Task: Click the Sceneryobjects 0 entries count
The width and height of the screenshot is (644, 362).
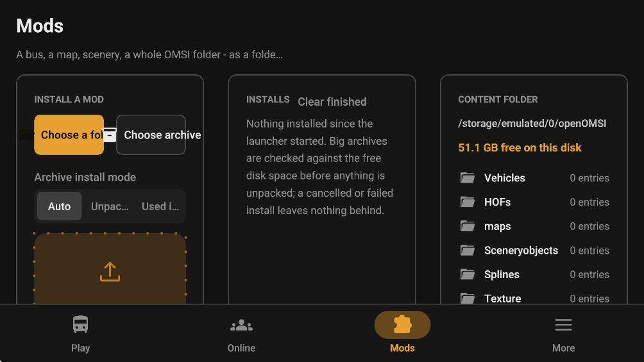Action: pyautogui.click(x=589, y=251)
